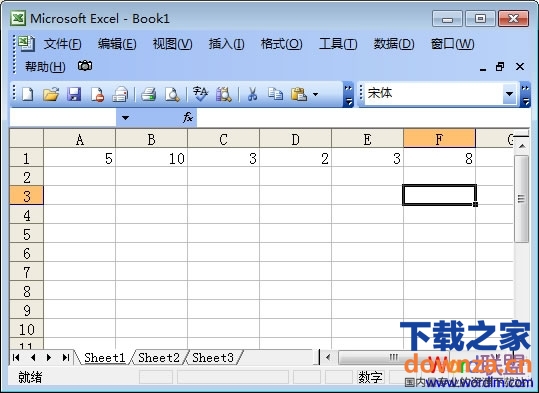Switch to the Sheet2 tab
This screenshot has height=393, width=539.
[x=159, y=358]
